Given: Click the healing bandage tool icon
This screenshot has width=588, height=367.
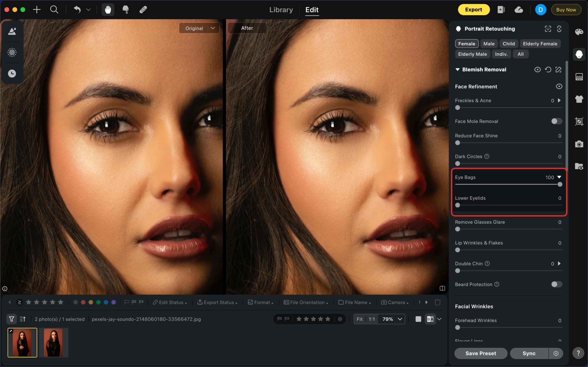Looking at the screenshot, I should click(143, 10).
